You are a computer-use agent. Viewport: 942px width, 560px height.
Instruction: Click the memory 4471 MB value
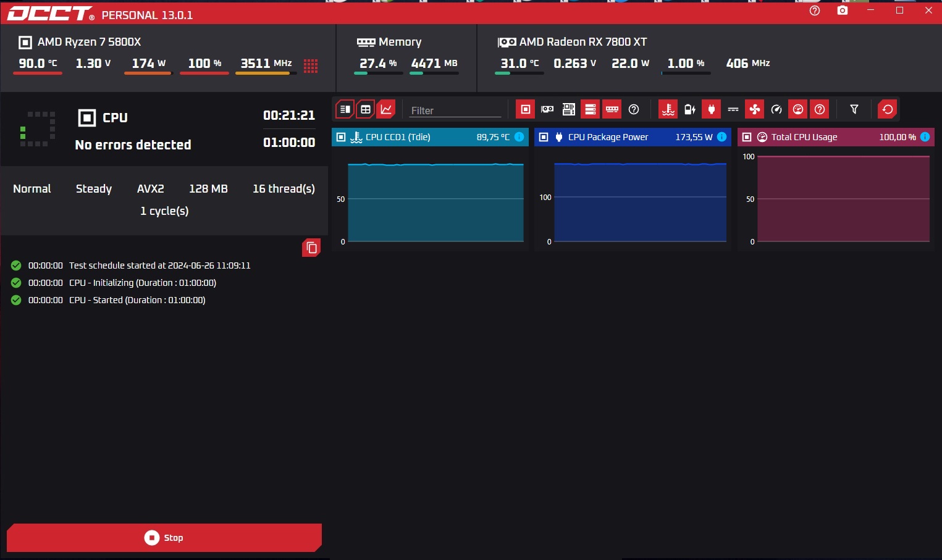[434, 64]
